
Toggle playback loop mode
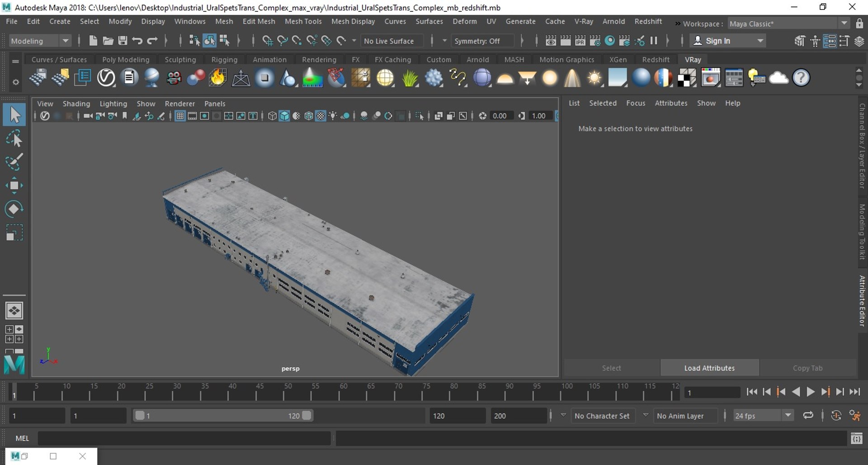pos(808,415)
